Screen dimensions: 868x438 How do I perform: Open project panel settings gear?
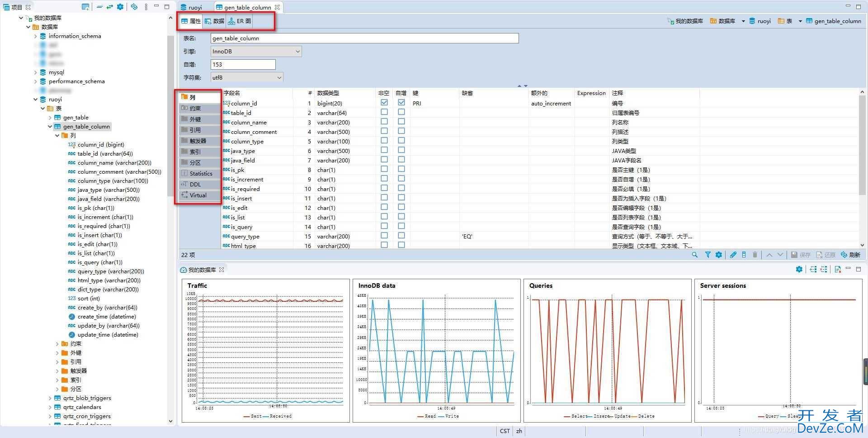click(x=120, y=7)
